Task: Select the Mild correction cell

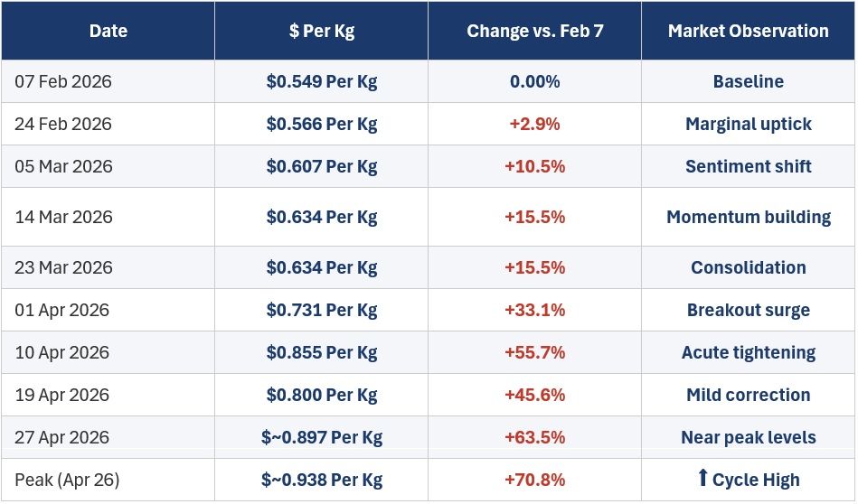Action: (748, 395)
